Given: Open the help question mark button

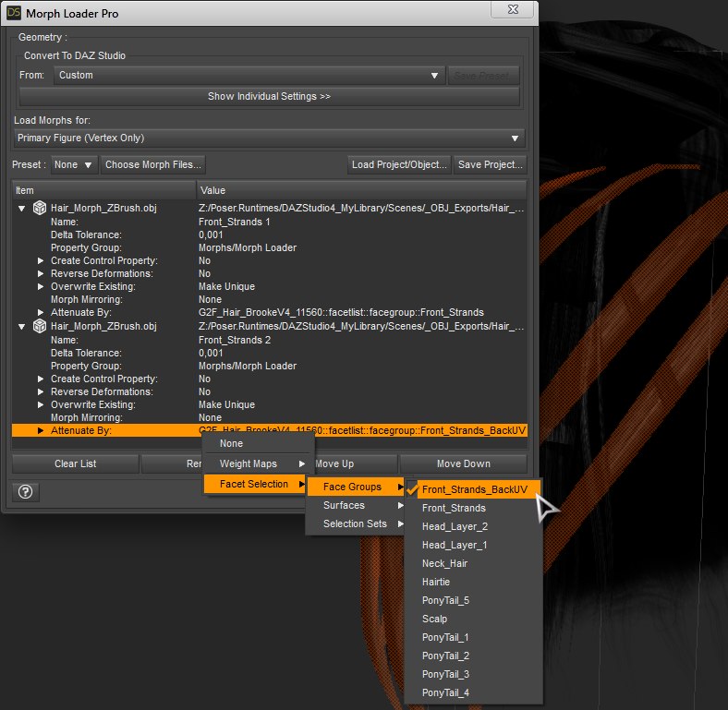Looking at the screenshot, I should point(26,491).
